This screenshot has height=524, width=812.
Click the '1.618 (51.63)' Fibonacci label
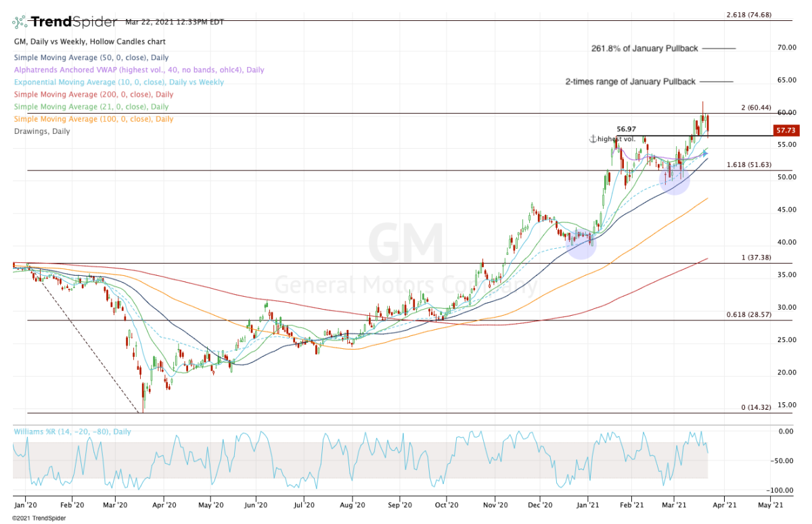click(748, 165)
